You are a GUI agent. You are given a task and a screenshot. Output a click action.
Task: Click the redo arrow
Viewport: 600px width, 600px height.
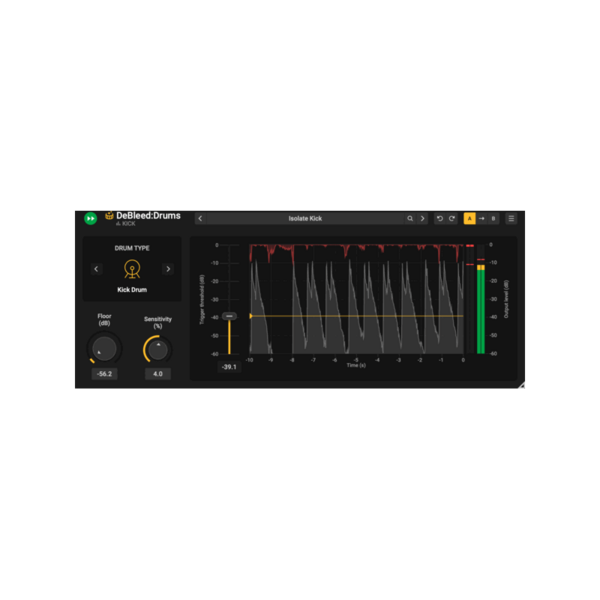pos(452,218)
